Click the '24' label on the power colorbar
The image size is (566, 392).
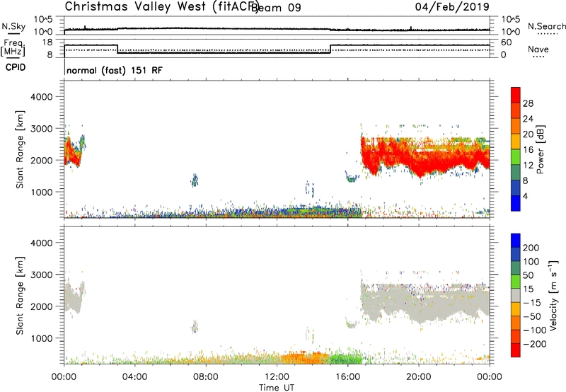point(528,119)
